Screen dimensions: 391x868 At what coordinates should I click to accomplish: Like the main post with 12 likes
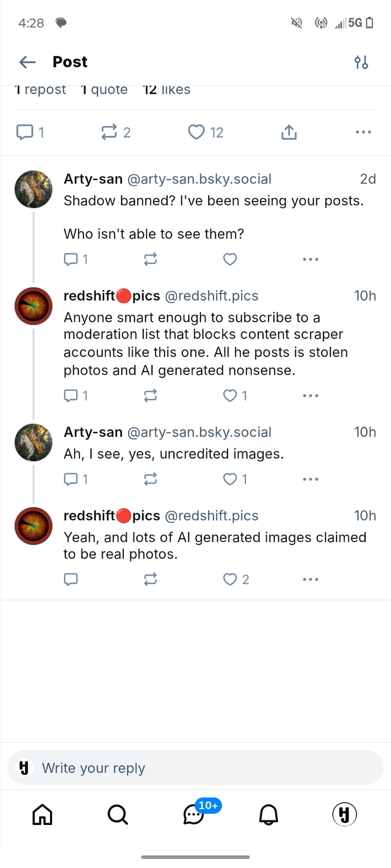coord(205,132)
